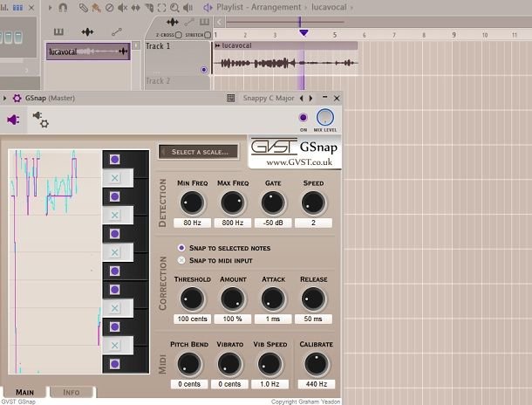
Task: Click the blue channel rack icon at top-left
Action: (17, 7)
